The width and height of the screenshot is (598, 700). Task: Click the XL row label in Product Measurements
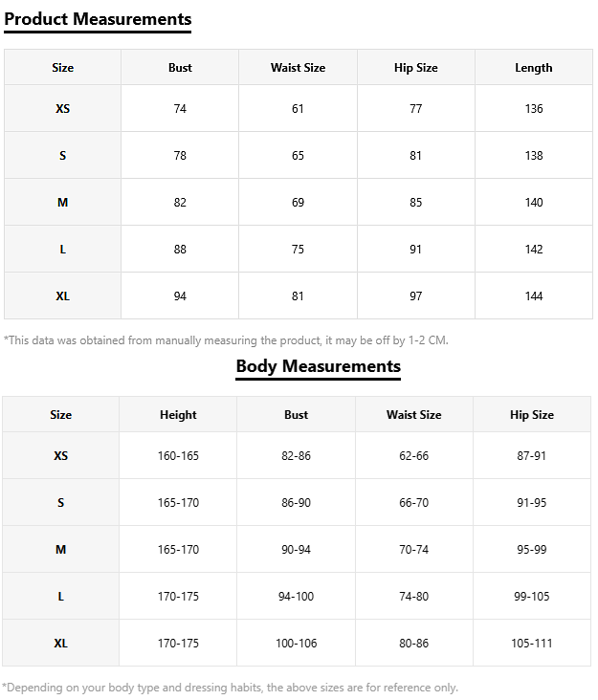63,296
